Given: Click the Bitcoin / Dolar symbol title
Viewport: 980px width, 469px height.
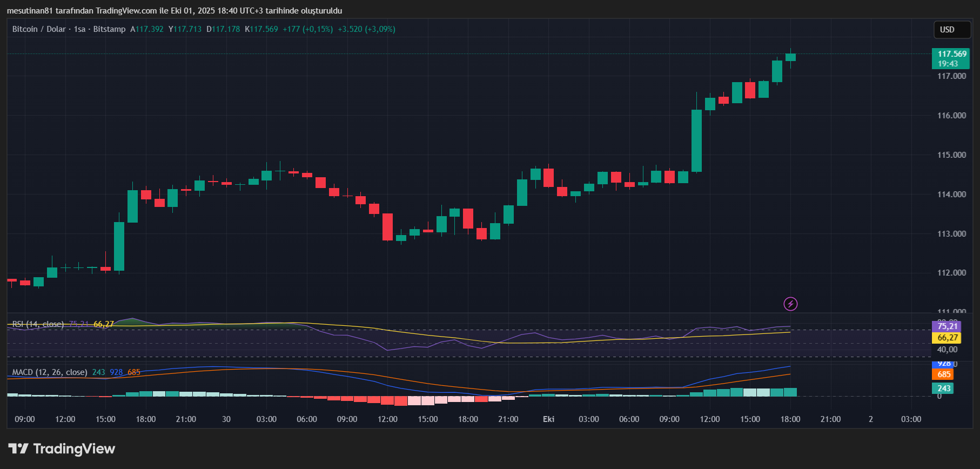Looking at the screenshot, I should (39, 29).
